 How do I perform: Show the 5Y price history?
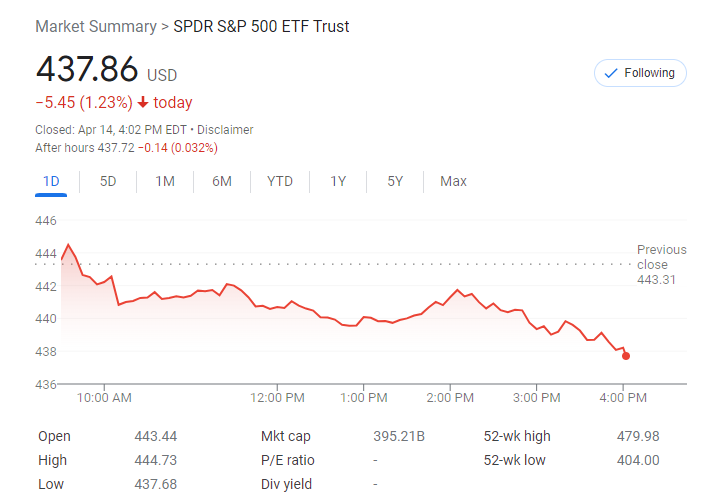(x=395, y=181)
